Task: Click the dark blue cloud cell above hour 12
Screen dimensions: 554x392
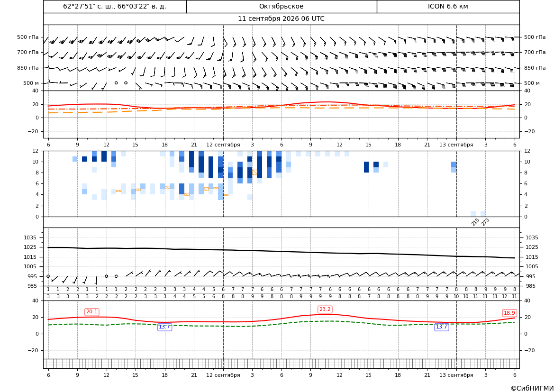Action: (104, 156)
